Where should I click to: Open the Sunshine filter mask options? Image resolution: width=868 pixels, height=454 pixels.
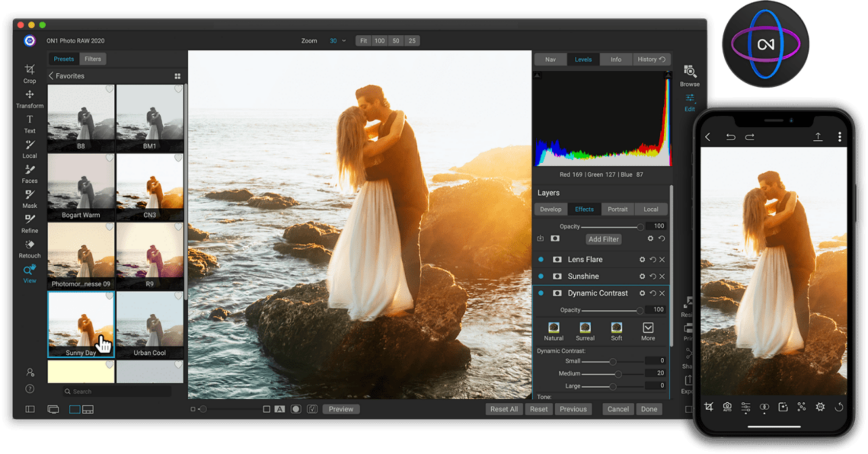coord(557,276)
